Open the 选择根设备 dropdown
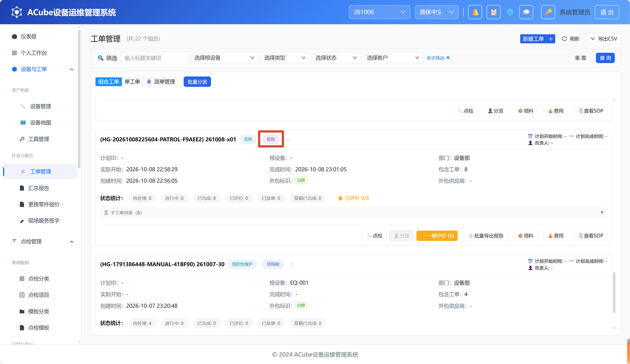Image resolution: width=630 pixels, height=364 pixels. (x=225, y=58)
